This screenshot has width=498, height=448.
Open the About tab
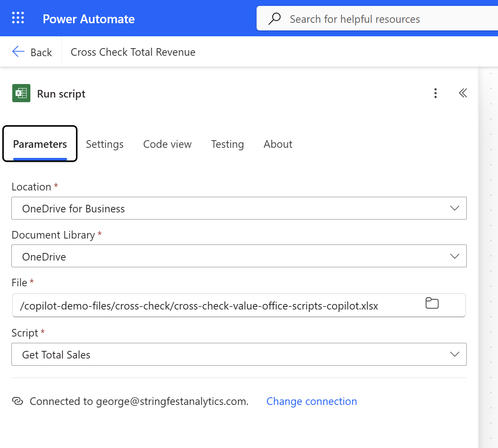point(278,144)
